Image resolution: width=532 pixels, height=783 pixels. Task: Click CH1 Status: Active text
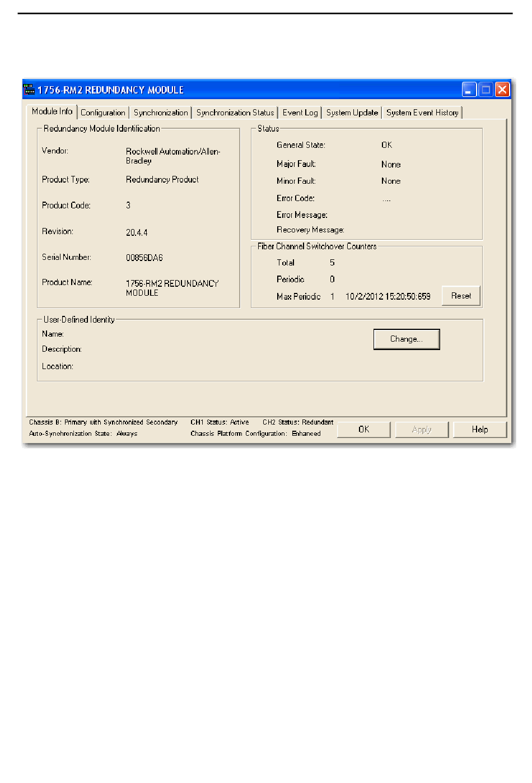220,422
